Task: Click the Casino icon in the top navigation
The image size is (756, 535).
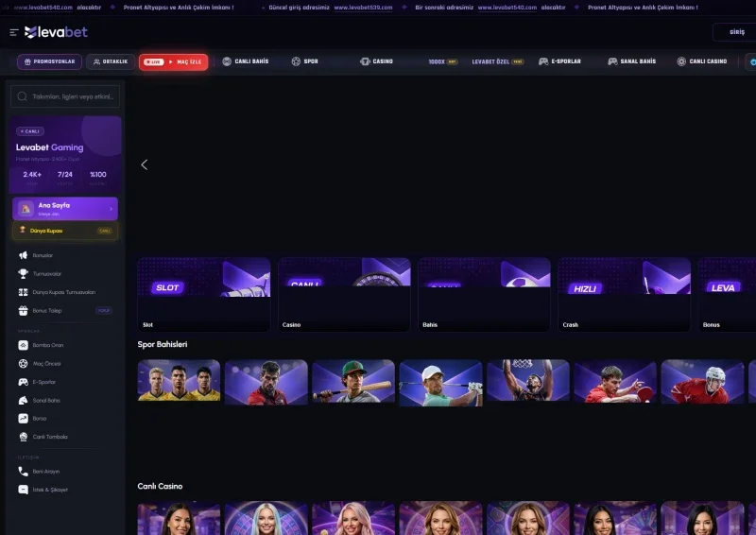Action: (365, 61)
